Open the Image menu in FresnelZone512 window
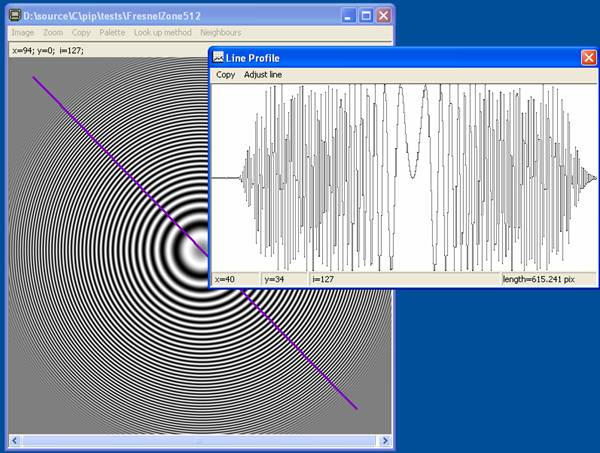 [x=23, y=33]
